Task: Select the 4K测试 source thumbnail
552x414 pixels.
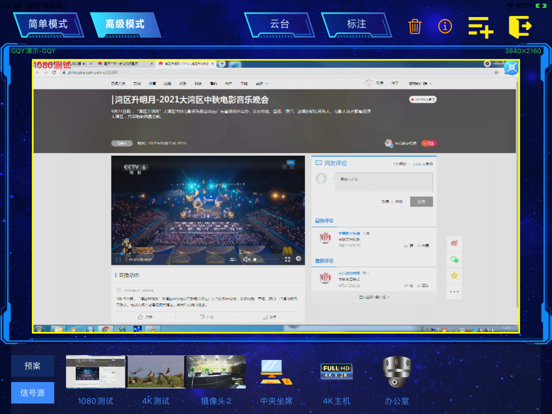Action: tap(156, 372)
